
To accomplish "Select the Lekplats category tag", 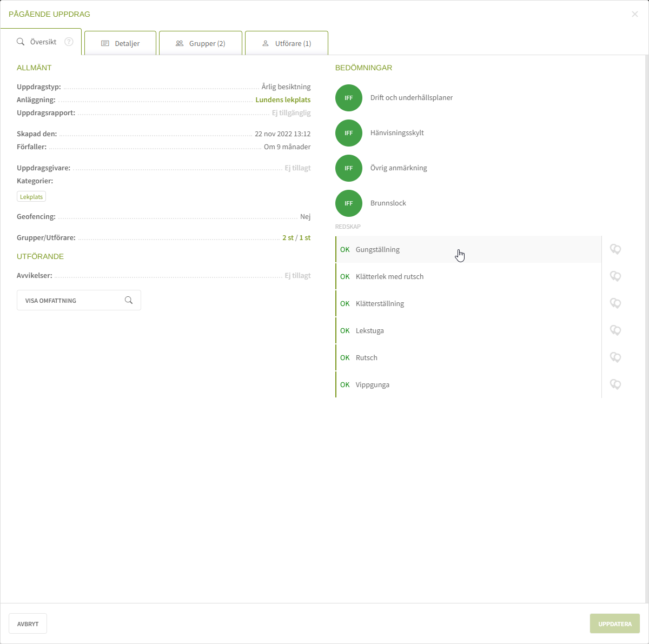I will (31, 197).
